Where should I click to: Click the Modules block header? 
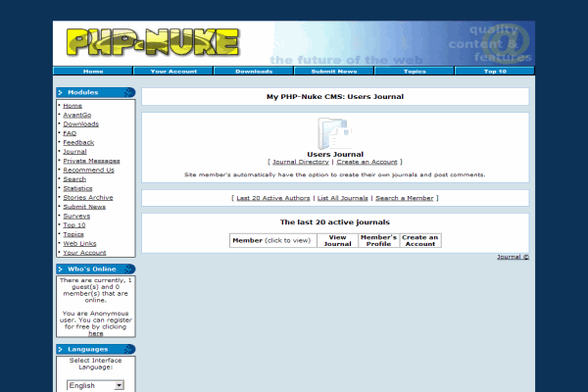pos(96,92)
